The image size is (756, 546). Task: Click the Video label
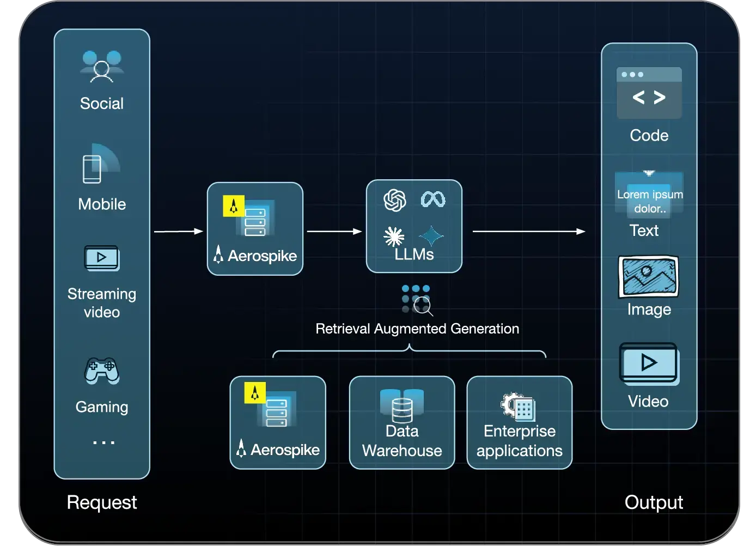pos(648,402)
